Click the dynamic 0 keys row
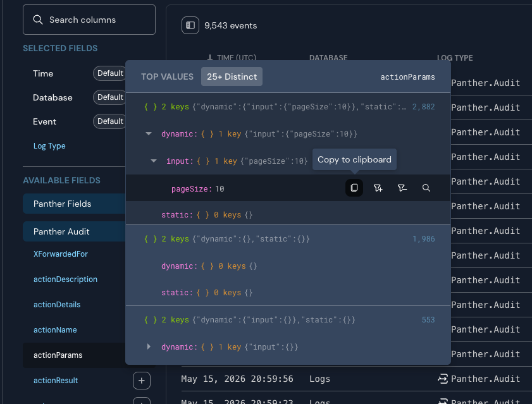This screenshot has height=404, width=532. 288,266
